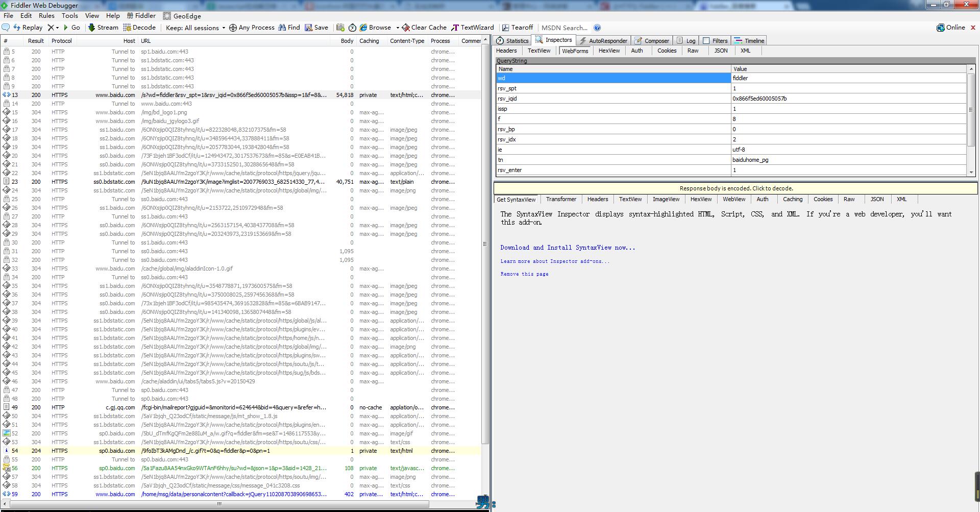Screen dimensions: 980x512
Task: Select the request JSON inspector tab
Action: (721, 51)
